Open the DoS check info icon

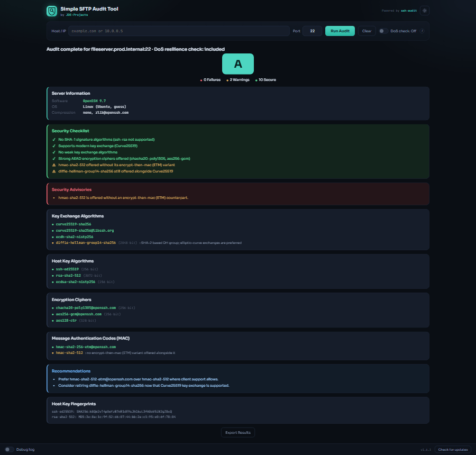click(422, 31)
